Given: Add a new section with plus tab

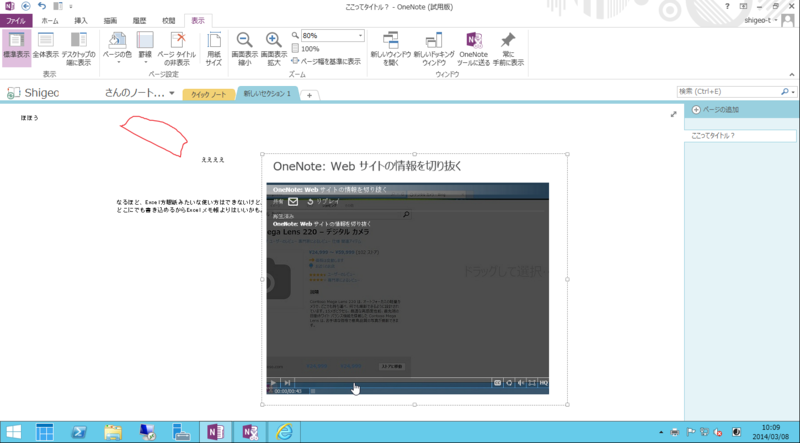Looking at the screenshot, I should click(x=309, y=95).
